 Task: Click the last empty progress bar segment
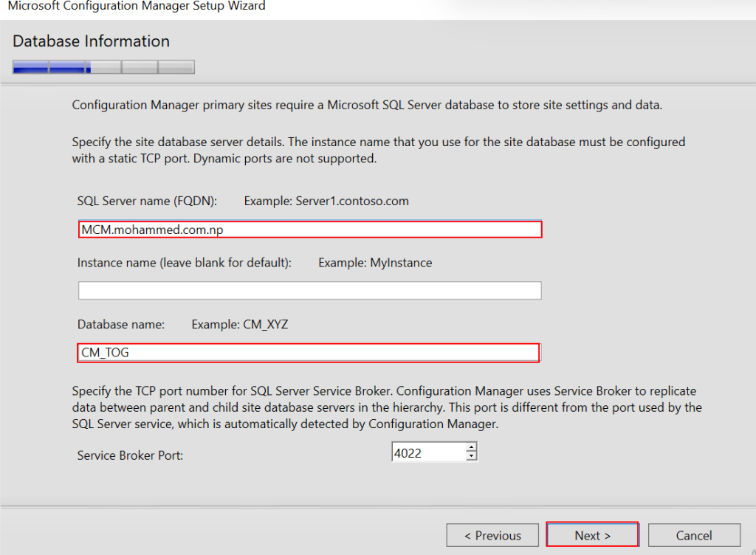coord(176,68)
